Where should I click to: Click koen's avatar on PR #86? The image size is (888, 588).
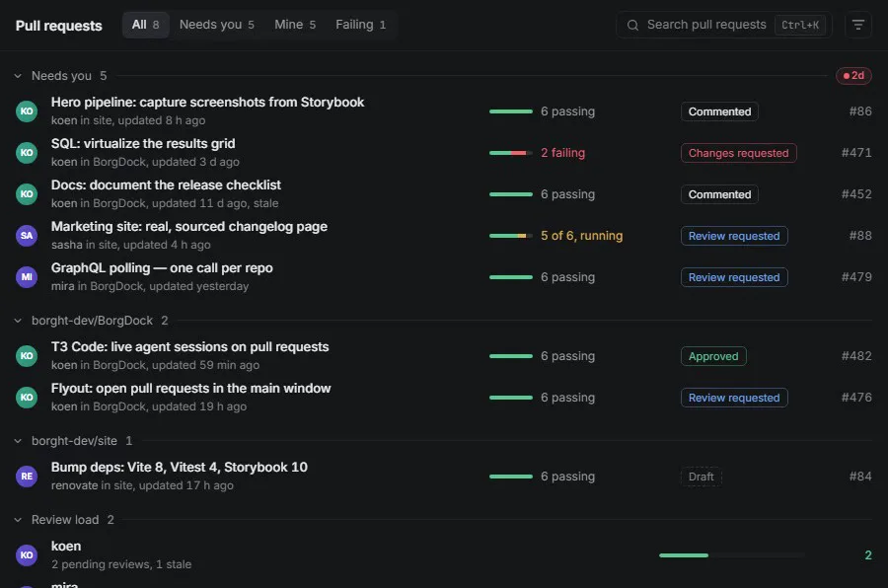[27, 111]
